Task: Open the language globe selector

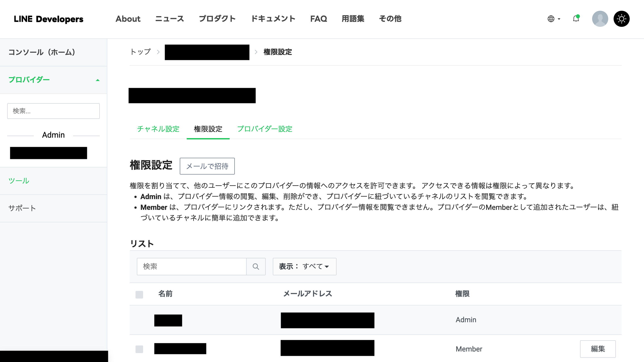Action: click(x=553, y=19)
